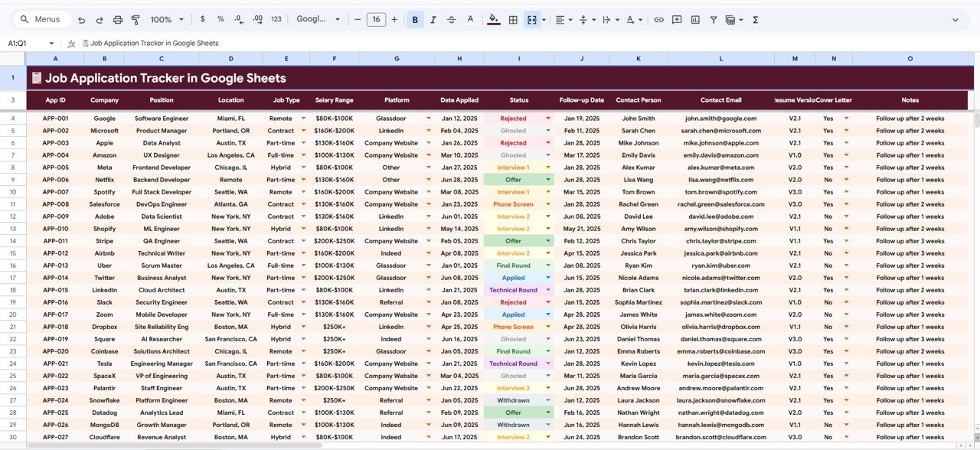
Task: Insert a link
Action: (x=659, y=18)
